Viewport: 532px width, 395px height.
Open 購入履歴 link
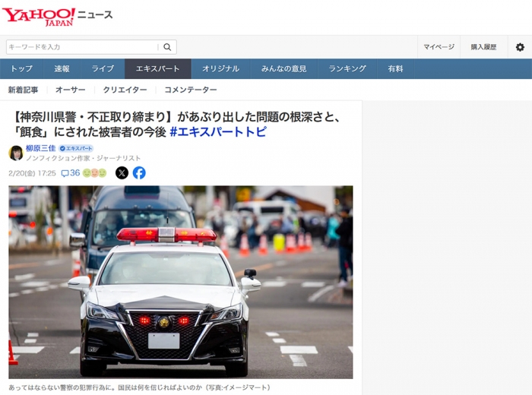coord(483,47)
